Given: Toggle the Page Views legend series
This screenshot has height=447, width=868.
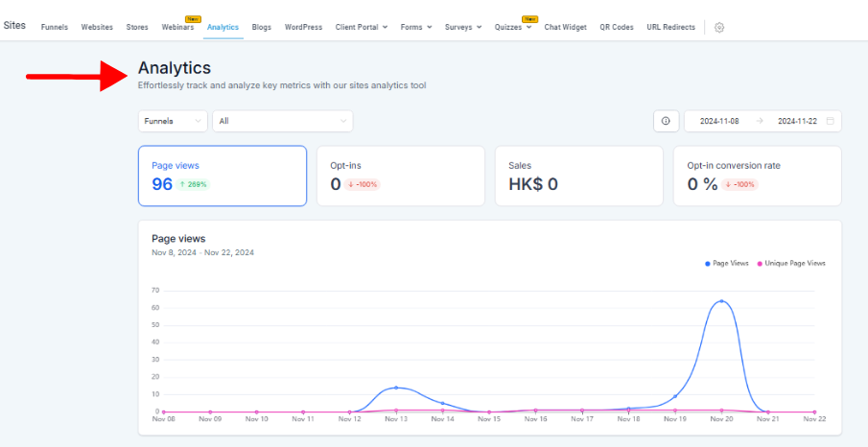Looking at the screenshot, I should pos(727,264).
